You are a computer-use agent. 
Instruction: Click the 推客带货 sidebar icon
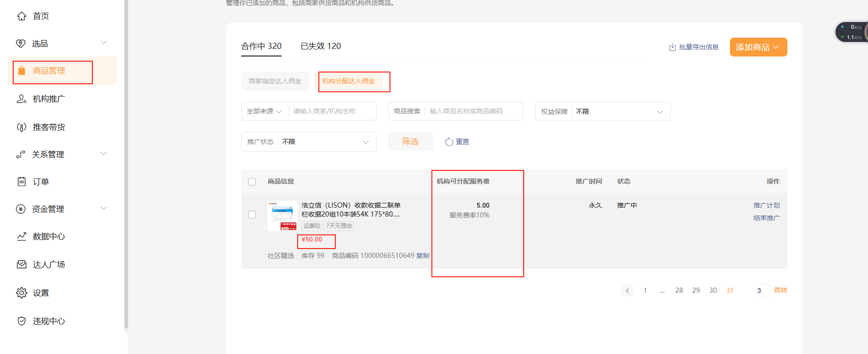[22, 127]
